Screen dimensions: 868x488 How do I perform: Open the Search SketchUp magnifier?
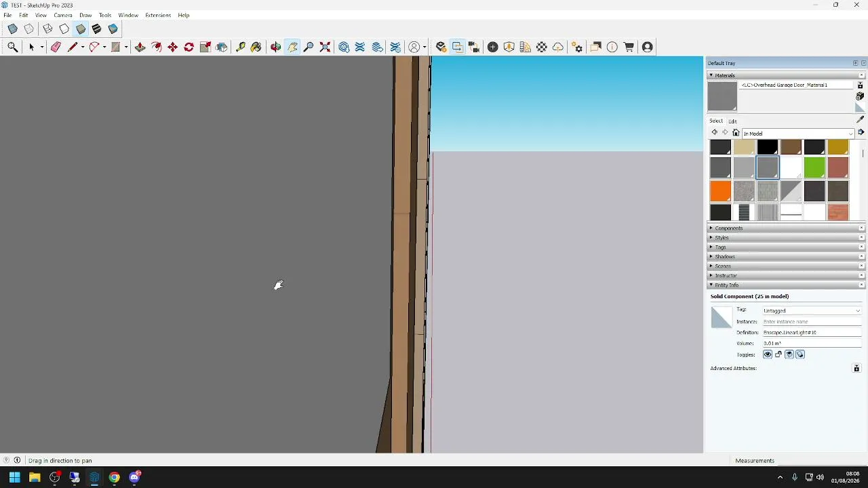pyautogui.click(x=13, y=47)
